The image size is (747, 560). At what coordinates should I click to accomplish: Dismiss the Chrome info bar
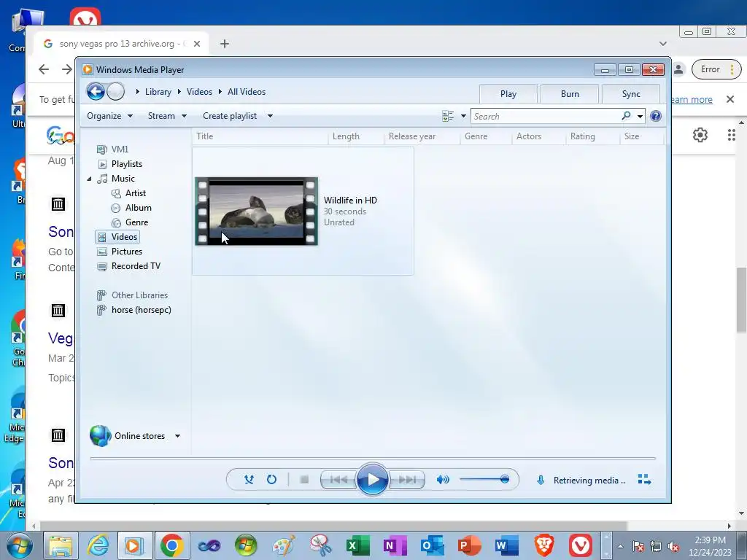729,99
